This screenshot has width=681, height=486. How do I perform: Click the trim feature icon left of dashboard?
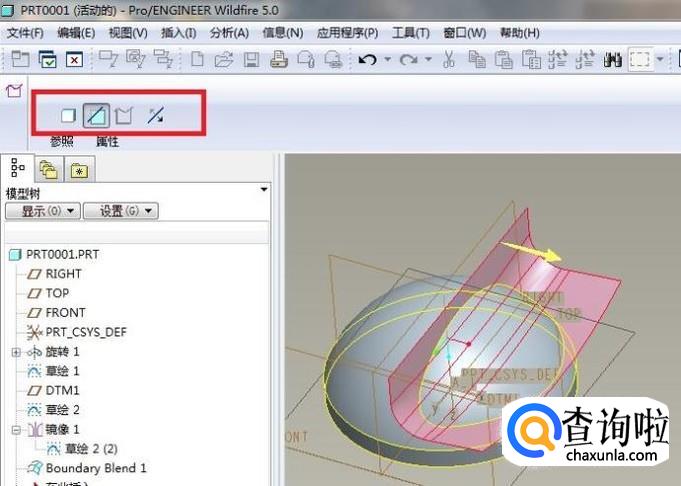click(14, 90)
